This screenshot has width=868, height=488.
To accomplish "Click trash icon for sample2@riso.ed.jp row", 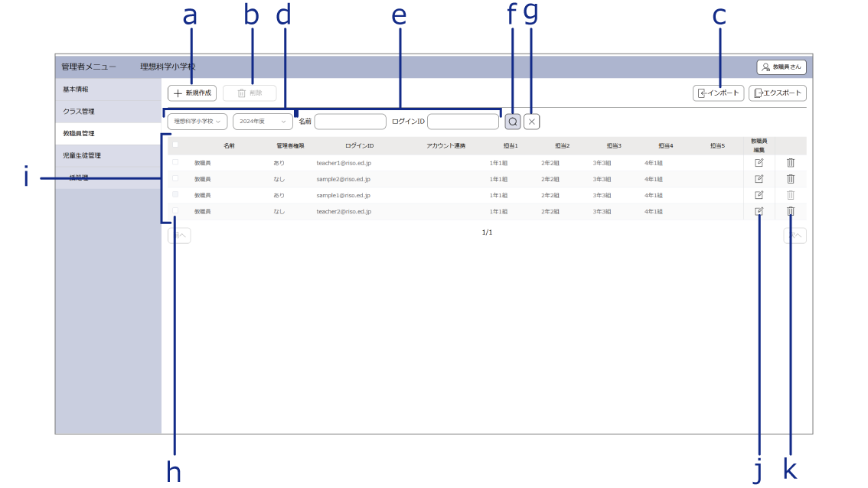I will coord(791,179).
